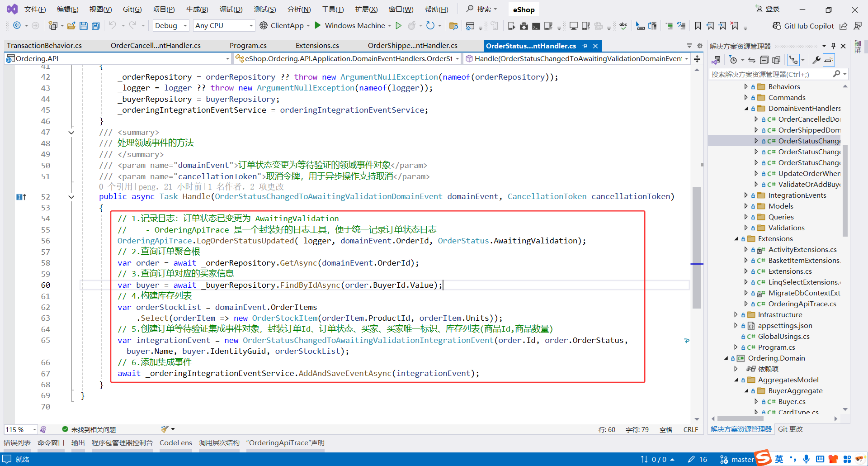Click the Open File folder icon
Screen dimensions: 868x466
71,26
